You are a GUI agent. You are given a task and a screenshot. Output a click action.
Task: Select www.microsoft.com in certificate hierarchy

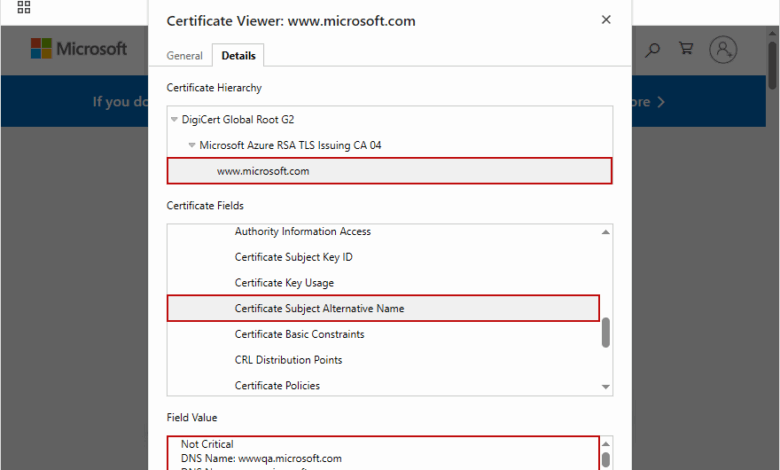[390, 171]
